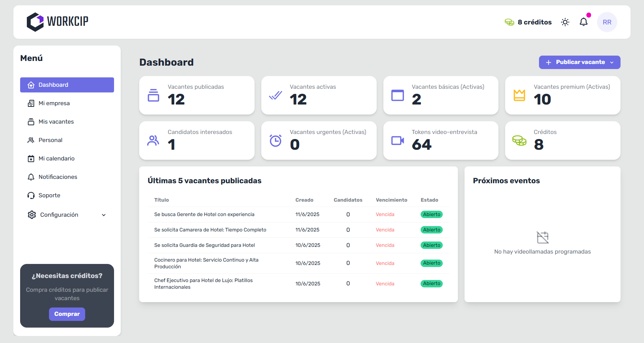Click the Vacantes premium crown icon
The width and height of the screenshot is (644, 343).
(x=520, y=95)
